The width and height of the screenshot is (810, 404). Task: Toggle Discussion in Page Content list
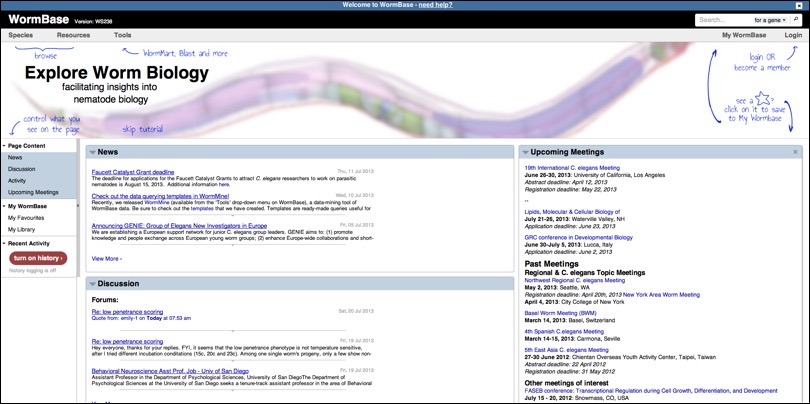pyautogui.click(x=39, y=169)
